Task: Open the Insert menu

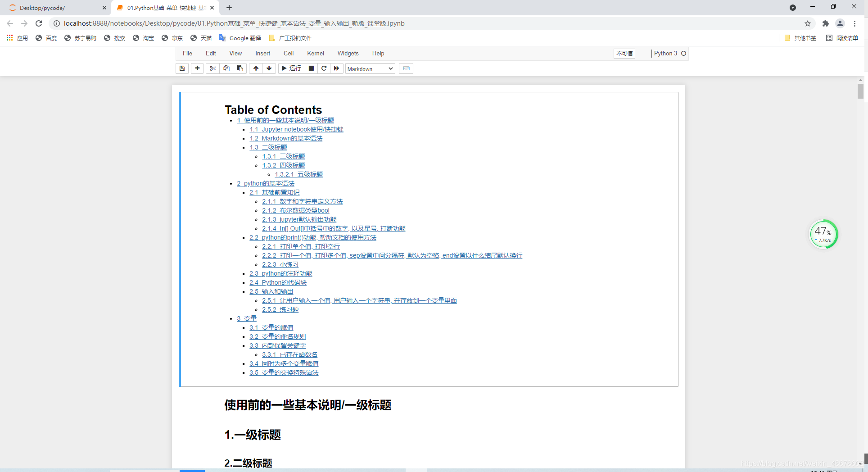Action: click(x=263, y=53)
